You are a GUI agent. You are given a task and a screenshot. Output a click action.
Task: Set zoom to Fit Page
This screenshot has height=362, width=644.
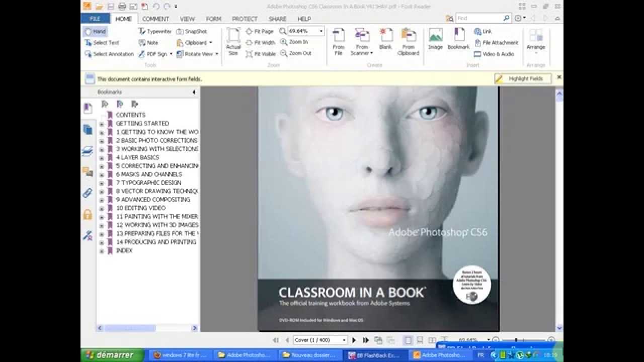point(259,31)
